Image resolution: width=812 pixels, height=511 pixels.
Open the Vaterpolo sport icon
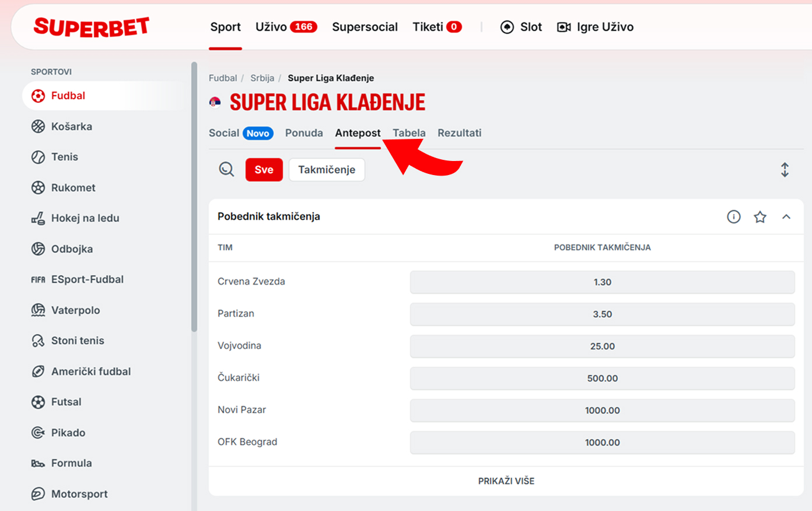(x=38, y=310)
